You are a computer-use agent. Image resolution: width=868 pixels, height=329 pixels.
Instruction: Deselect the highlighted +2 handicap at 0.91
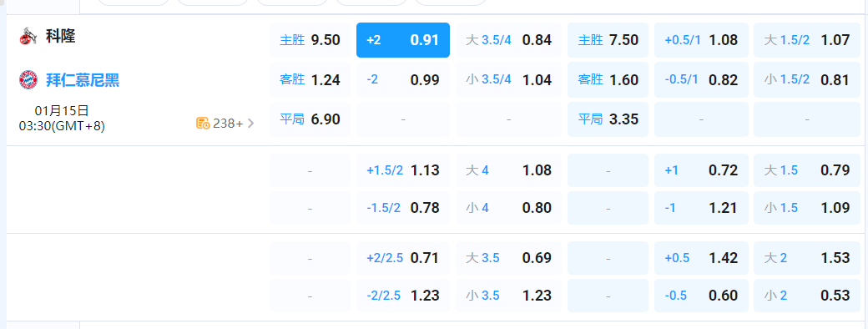coord(403,40)
